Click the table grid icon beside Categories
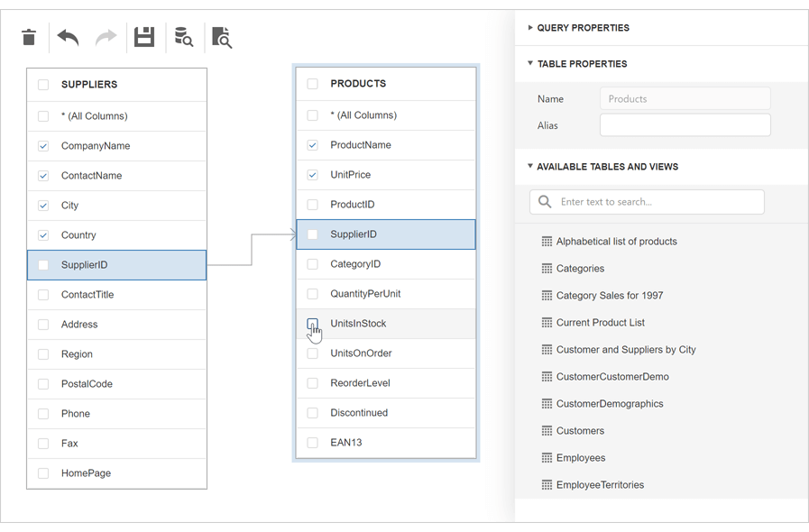This screenshot has height=532, width=809. point(546,268)
